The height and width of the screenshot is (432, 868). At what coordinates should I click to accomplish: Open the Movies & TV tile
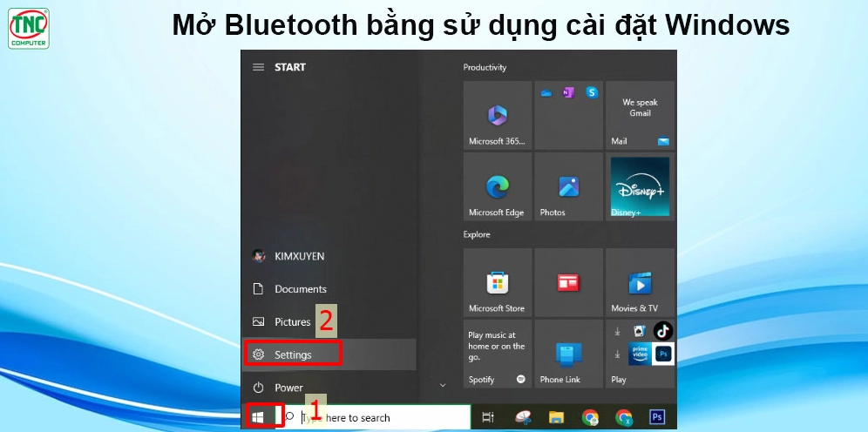(x=640, y=282)
